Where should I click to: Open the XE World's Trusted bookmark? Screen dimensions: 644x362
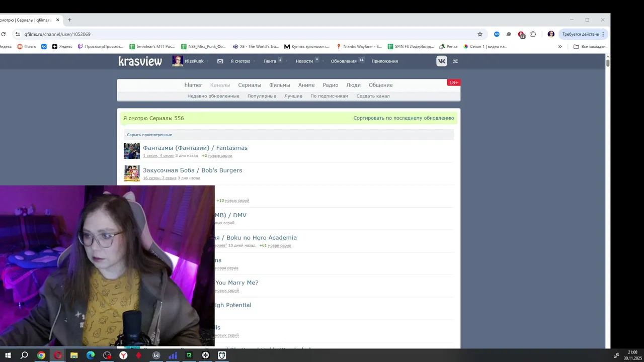click(x=256, y=46)
